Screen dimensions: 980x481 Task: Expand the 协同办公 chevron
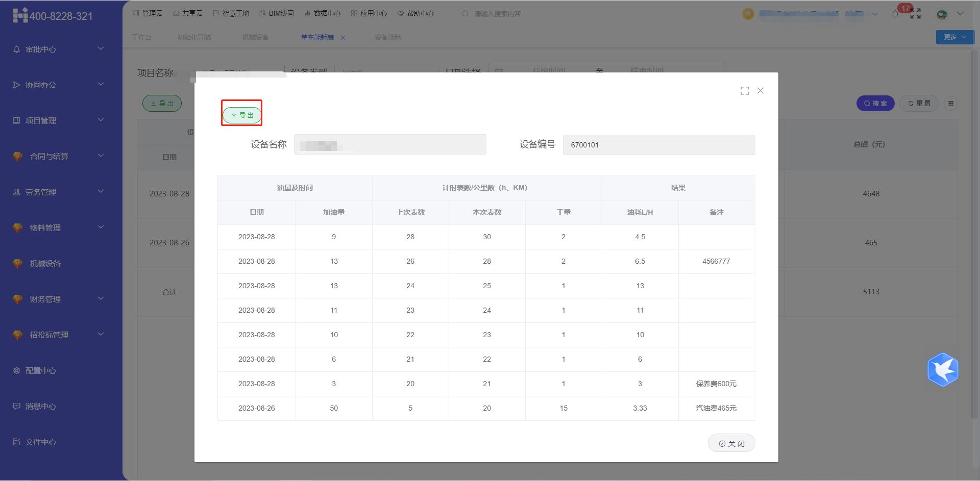click(101, 84)
